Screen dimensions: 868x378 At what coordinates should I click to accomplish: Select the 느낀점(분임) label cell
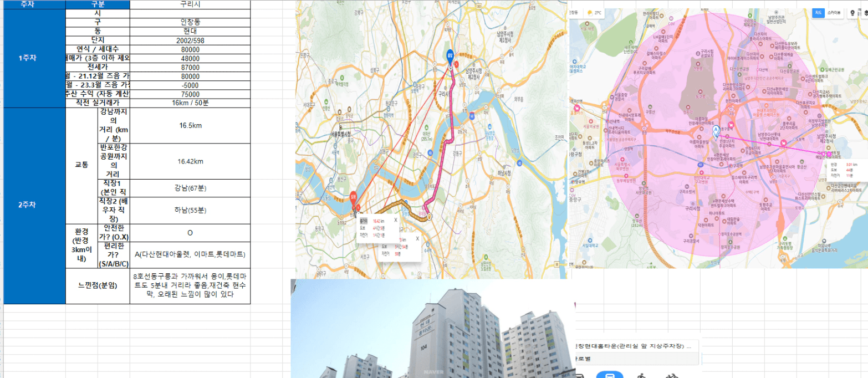coord(98,286)
